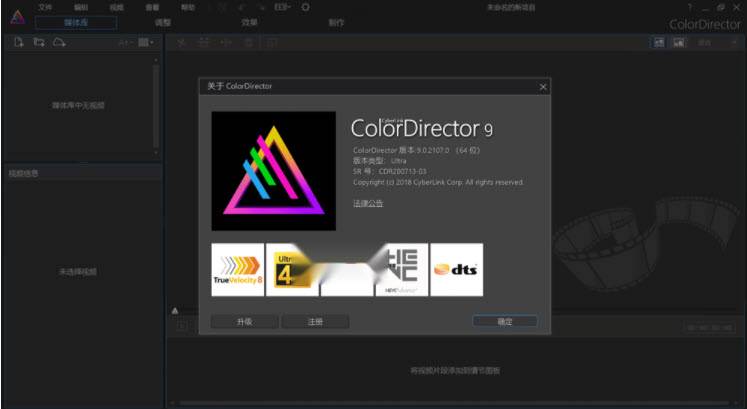Image resolution: width=747 pixels, height=409 pixels.
Task: Switch to the 媒体库 (Library) tab
Action: 76,23
